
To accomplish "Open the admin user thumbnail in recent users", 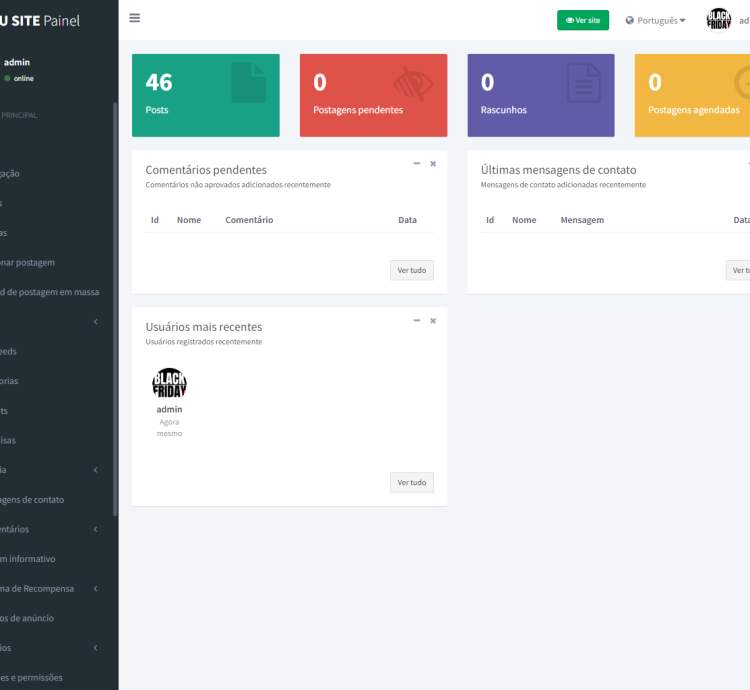I will point(169,383).
